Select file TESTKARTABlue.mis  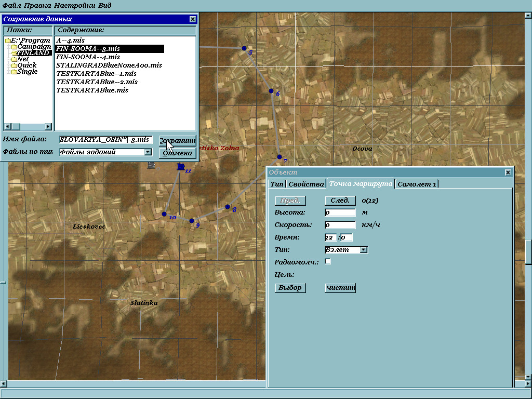coord(92,90)
